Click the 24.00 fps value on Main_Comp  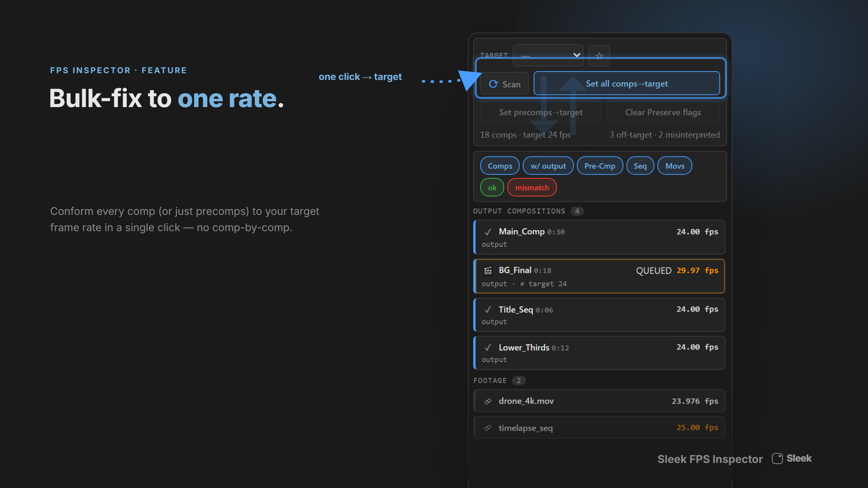[697, 232]
